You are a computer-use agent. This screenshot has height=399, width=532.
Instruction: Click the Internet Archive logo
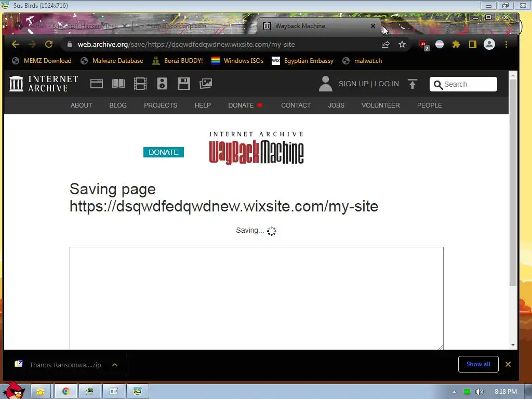pyautogui.click(x=44, y=84)
